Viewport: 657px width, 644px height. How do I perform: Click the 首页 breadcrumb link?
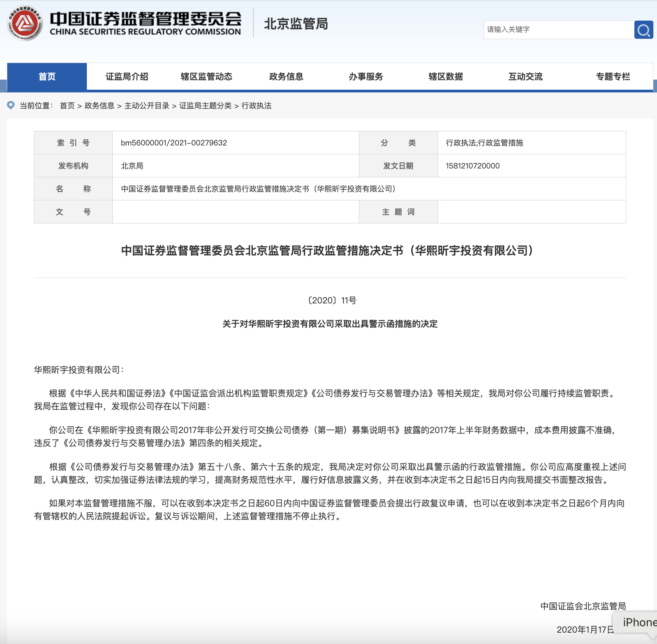click(x=67, y=106)
